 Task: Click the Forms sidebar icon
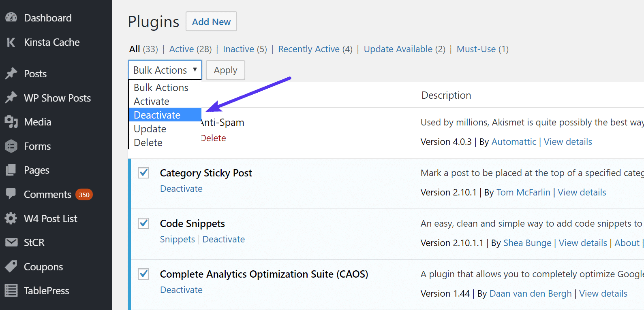11,146
